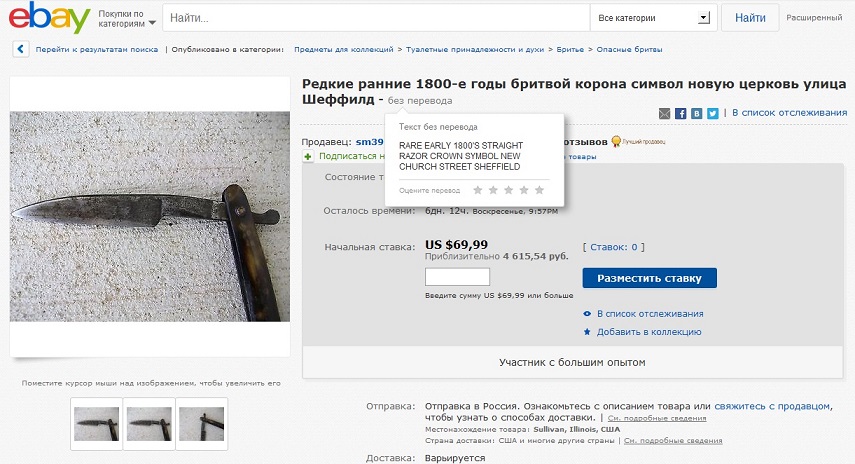Viewport: 855px width, 464px height.
Task: Open 'Опасные бритвы' breadcrumb category
Action: (x=629, y=49)
